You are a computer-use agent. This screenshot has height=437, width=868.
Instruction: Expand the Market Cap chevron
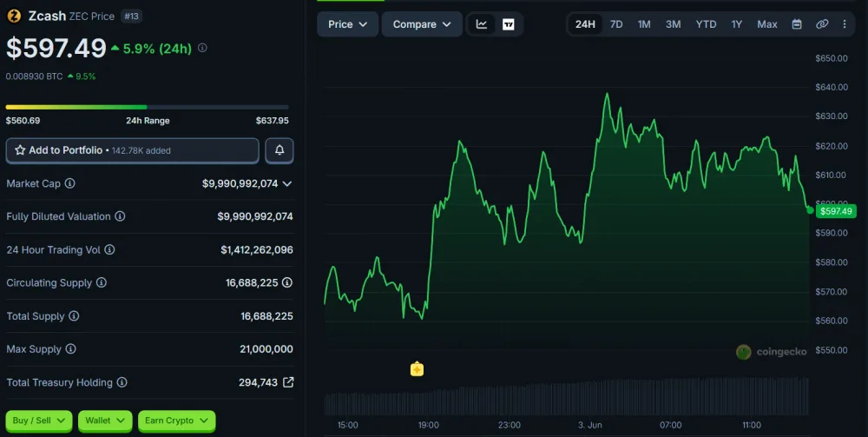point(286,183)
